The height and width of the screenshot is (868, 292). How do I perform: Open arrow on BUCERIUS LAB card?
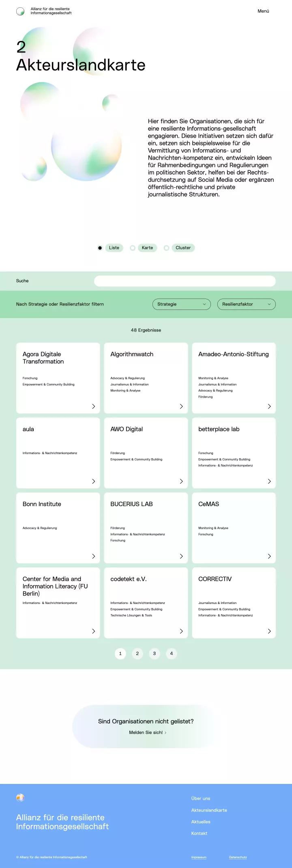click(x=181, y=556)
